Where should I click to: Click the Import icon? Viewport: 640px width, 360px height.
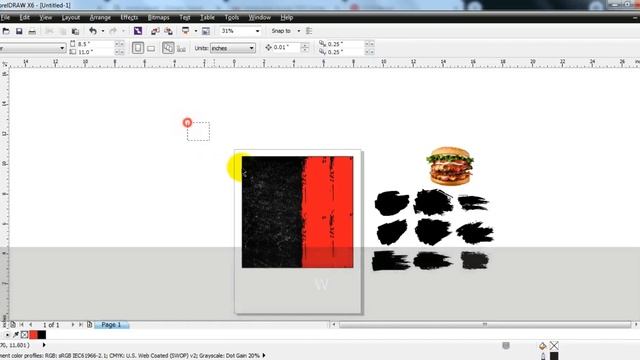click(155, 31)
